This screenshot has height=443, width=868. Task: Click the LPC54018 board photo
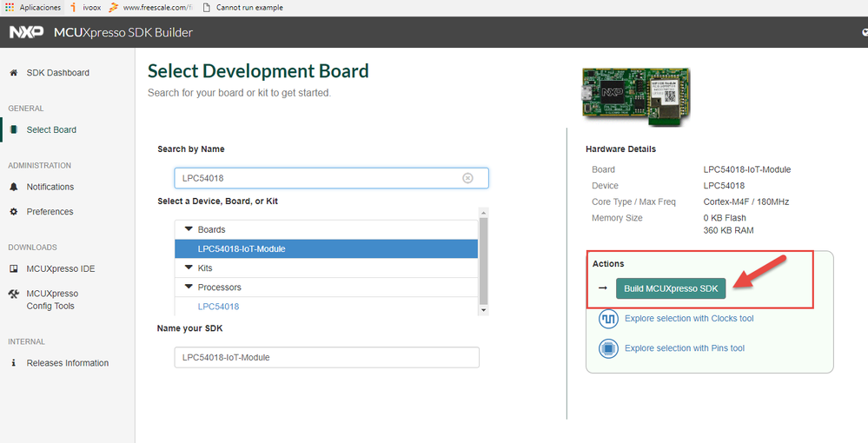(x=636, y=96)
